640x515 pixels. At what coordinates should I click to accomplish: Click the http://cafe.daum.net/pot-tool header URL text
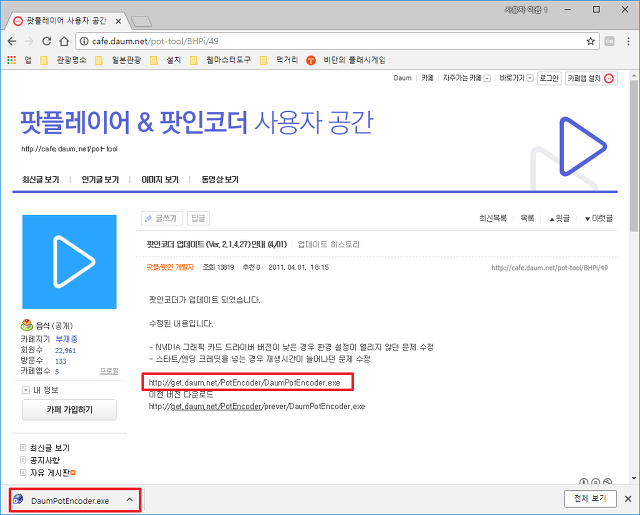(69, 149)
